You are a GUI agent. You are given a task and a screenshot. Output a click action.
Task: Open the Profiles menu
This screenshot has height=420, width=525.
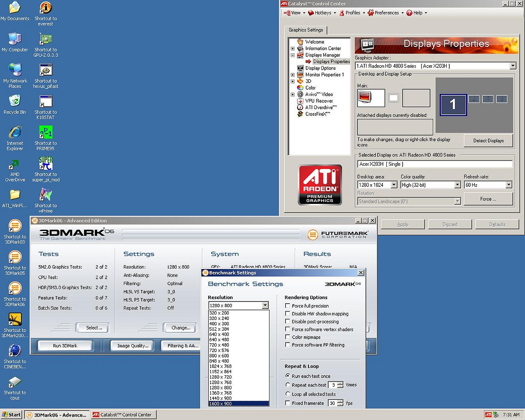click(352, 13)
